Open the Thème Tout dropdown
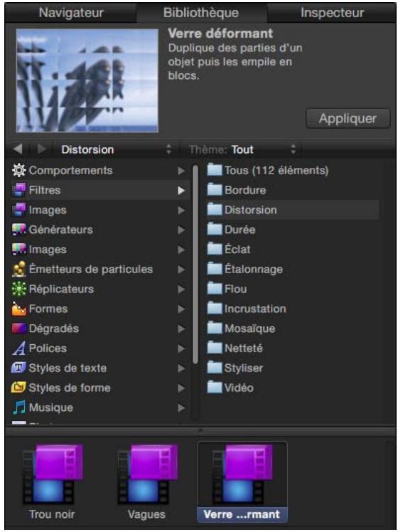 [242, 149]
